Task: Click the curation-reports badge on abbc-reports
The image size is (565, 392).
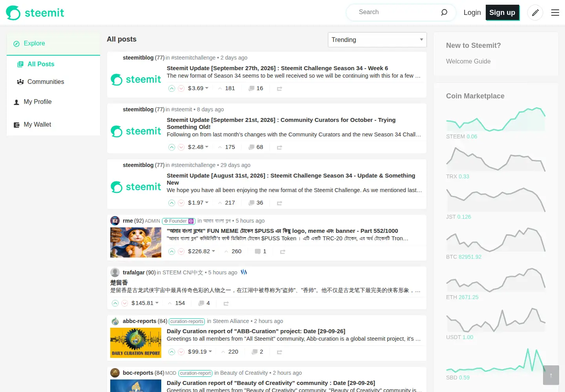Action: tap(187, 321)
